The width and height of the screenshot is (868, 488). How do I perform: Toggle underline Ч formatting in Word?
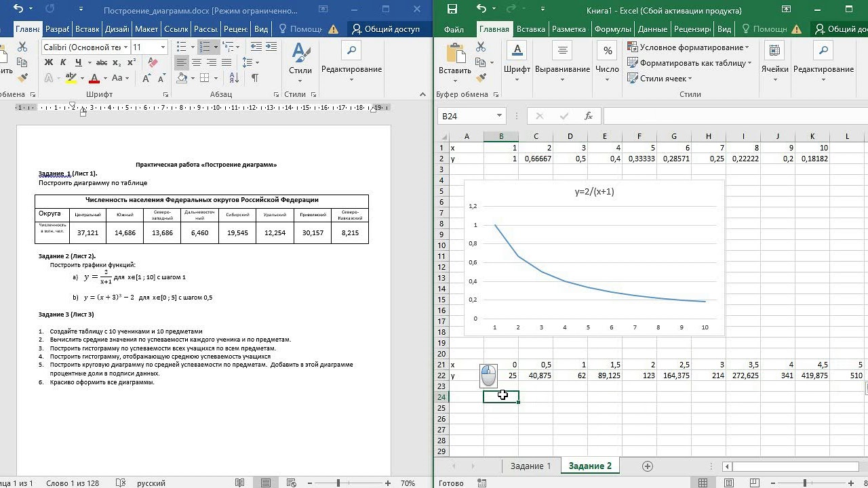tap(79, 62)
